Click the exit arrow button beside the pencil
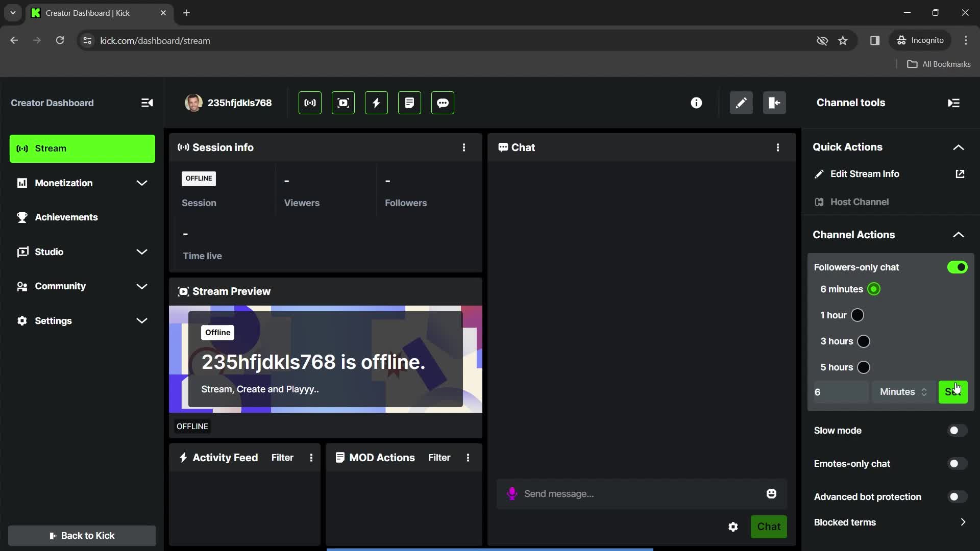The width and height of the screenshot is (980, 551). pyautogui.click(x=774, y=103)
